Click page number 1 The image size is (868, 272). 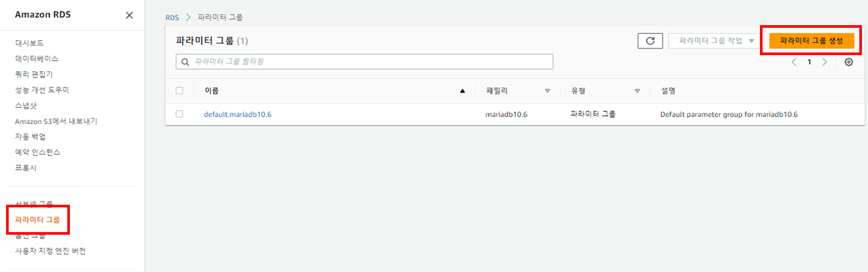point(809,62)
